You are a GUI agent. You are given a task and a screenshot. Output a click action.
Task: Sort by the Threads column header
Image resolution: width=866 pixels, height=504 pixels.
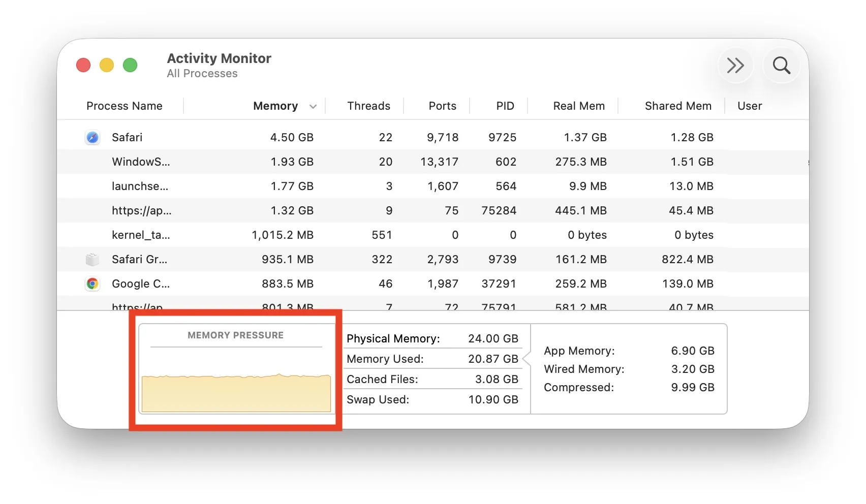[369, 106]
